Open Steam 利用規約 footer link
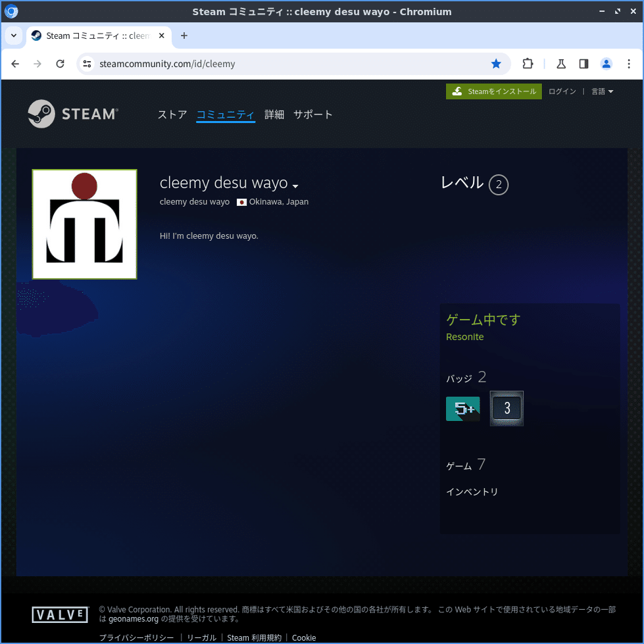This screenshot has height=644, width=644. click(x=254, y=637)
